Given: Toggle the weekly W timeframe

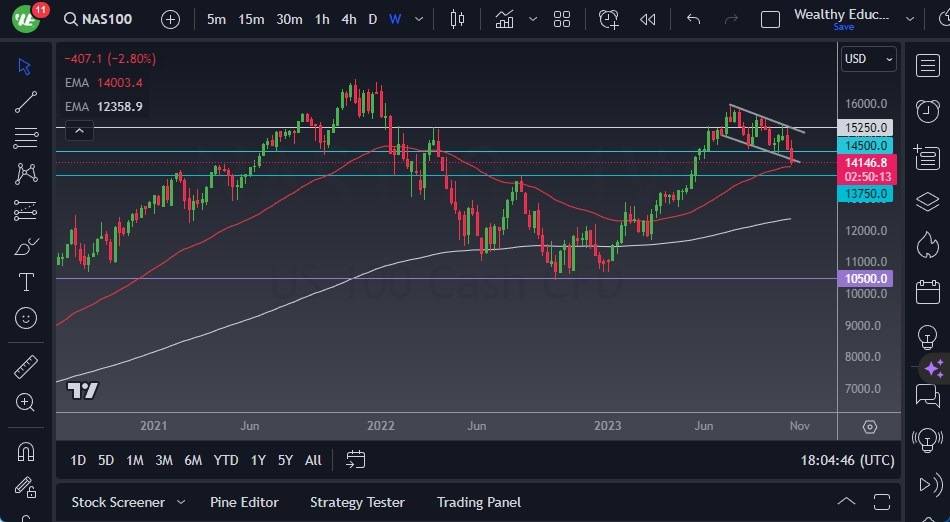Looking at the screenshot, I should click(x=395, y=19).
